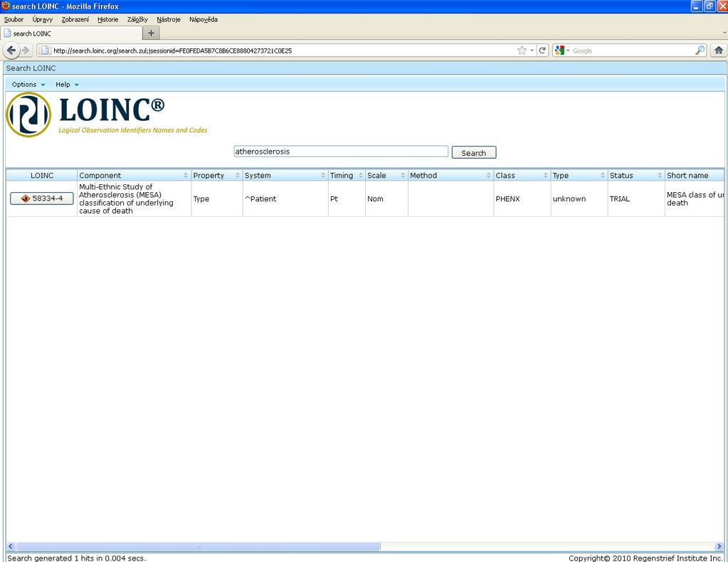Click the Search LOINC panel title

(x=31, y=68)
